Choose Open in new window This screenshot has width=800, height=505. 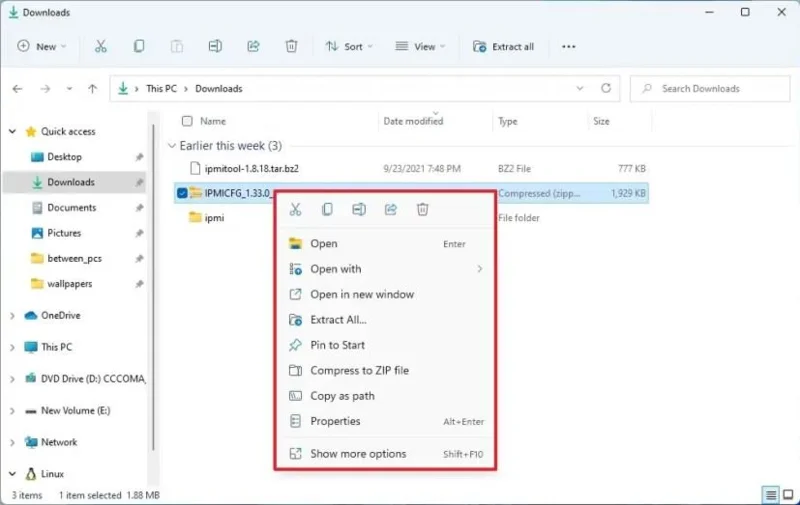pyautogui.click(x=385, y=294)
